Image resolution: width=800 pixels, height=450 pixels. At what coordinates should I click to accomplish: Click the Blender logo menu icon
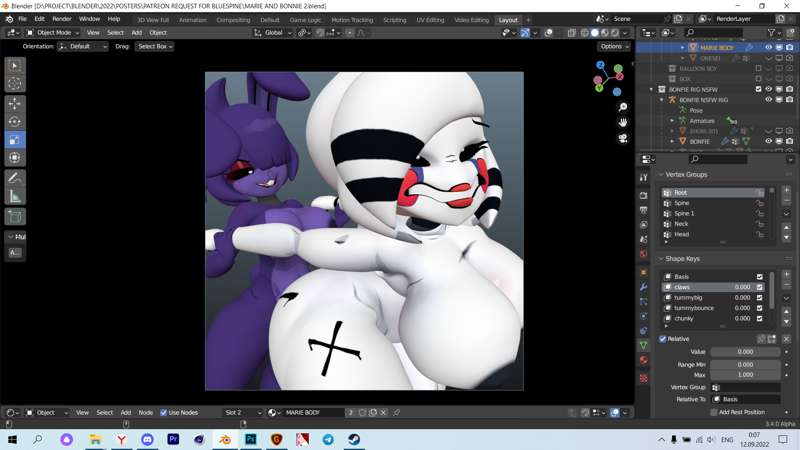tap(9, 19)
